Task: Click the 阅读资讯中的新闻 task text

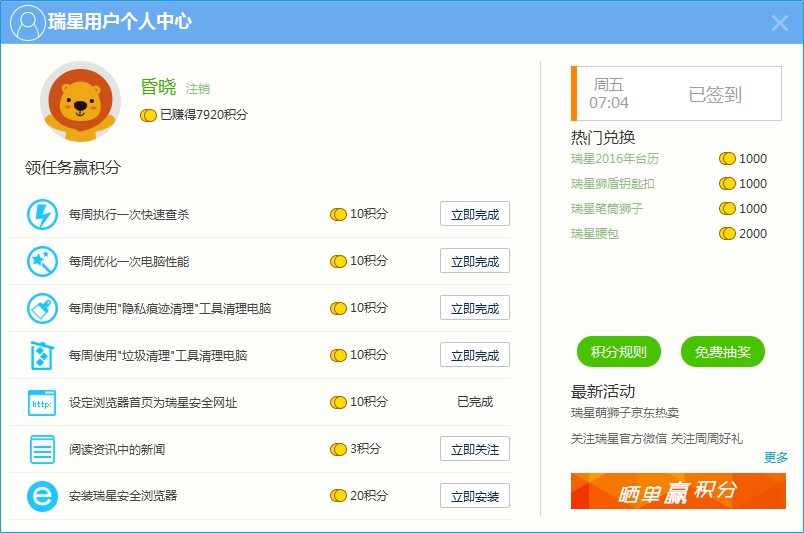Action: pos(117,450)
